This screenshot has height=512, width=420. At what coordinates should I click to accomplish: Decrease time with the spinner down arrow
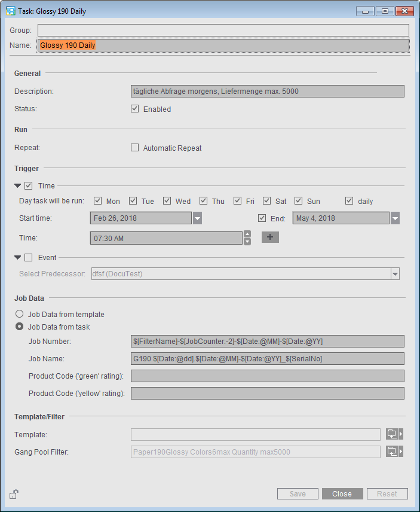pyautogui.click(x=247, y=242)
